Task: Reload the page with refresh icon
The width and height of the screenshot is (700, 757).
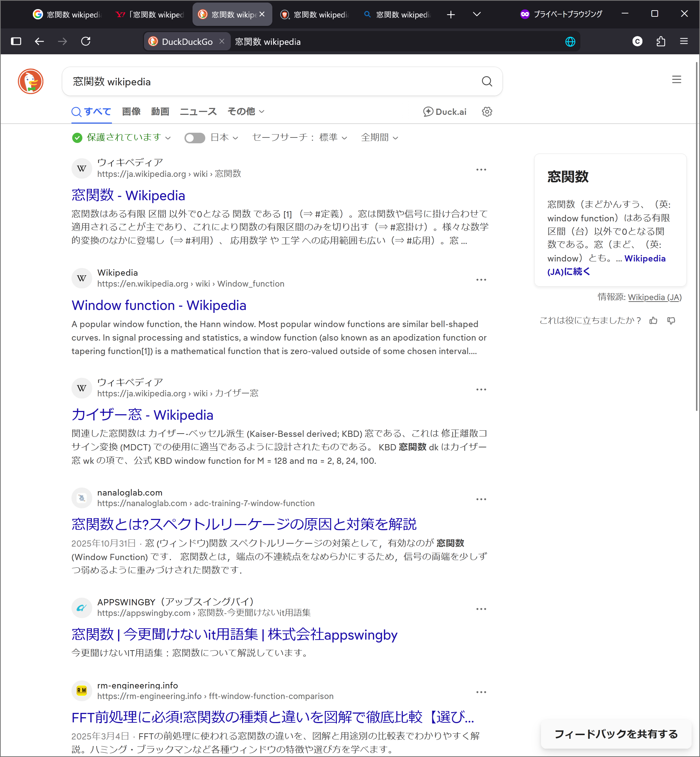Action: point(86,41)
